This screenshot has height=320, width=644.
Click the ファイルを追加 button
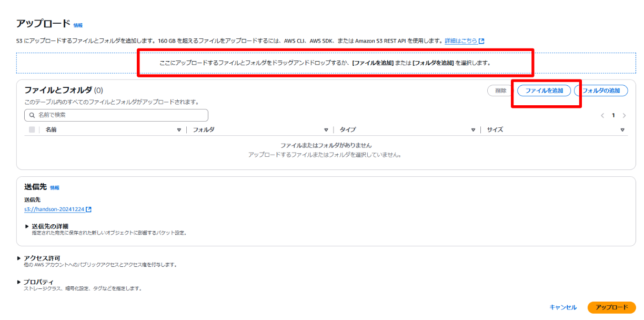pyautogui.click(x=544, y=91)
